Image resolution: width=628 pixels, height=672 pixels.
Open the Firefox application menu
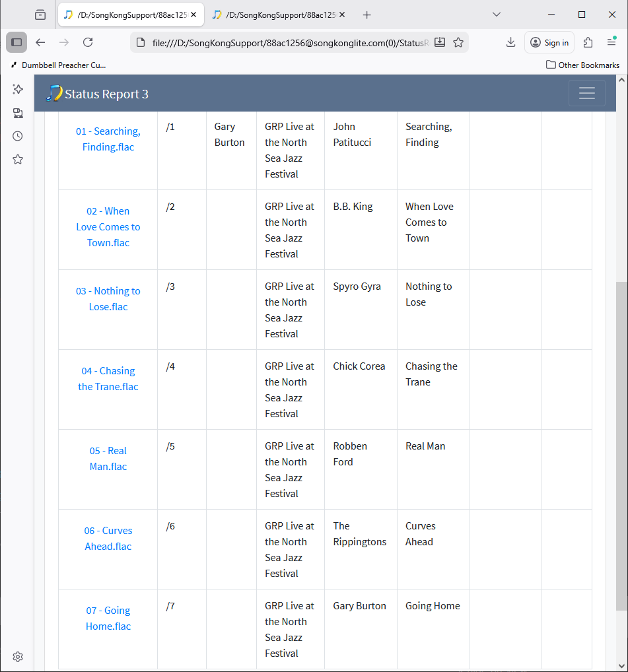click(x=611, y=42)
